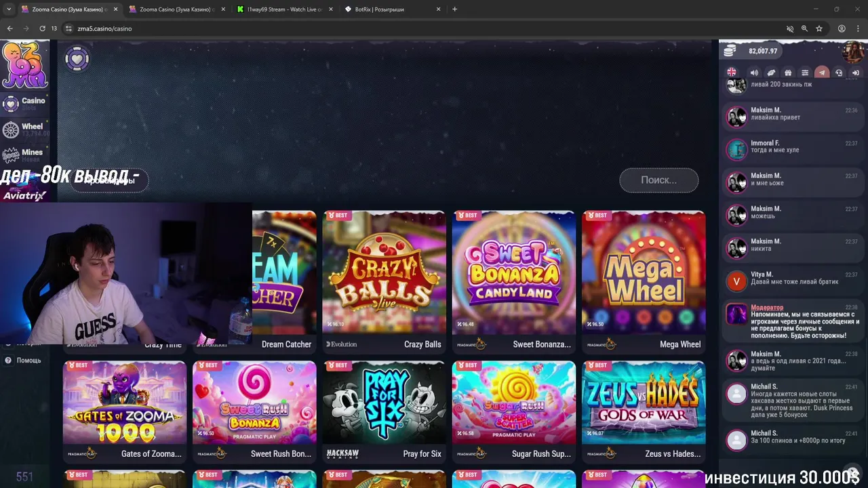Open the Telegram paper-plane icon
Image resolution: width=868 pixels, height=488 pixels.
tap(822, 73)
